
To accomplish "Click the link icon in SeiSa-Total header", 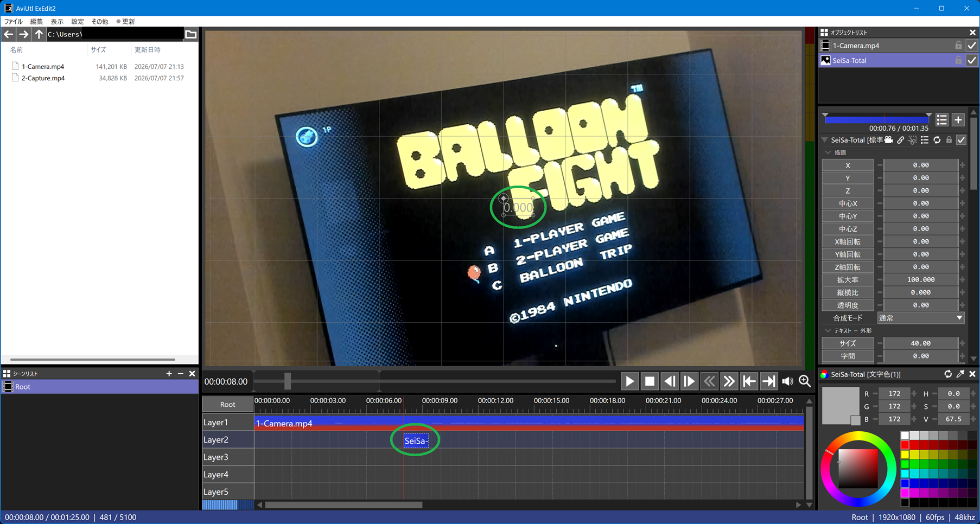I will point(901,140).
